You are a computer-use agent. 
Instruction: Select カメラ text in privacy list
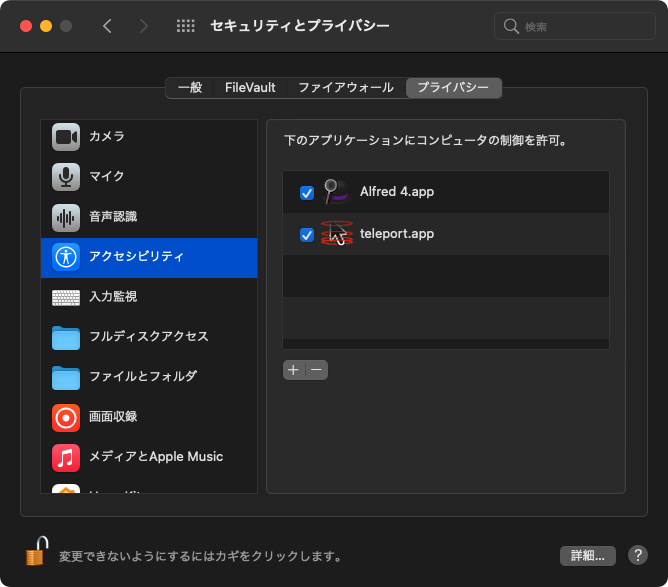[107, 136]
